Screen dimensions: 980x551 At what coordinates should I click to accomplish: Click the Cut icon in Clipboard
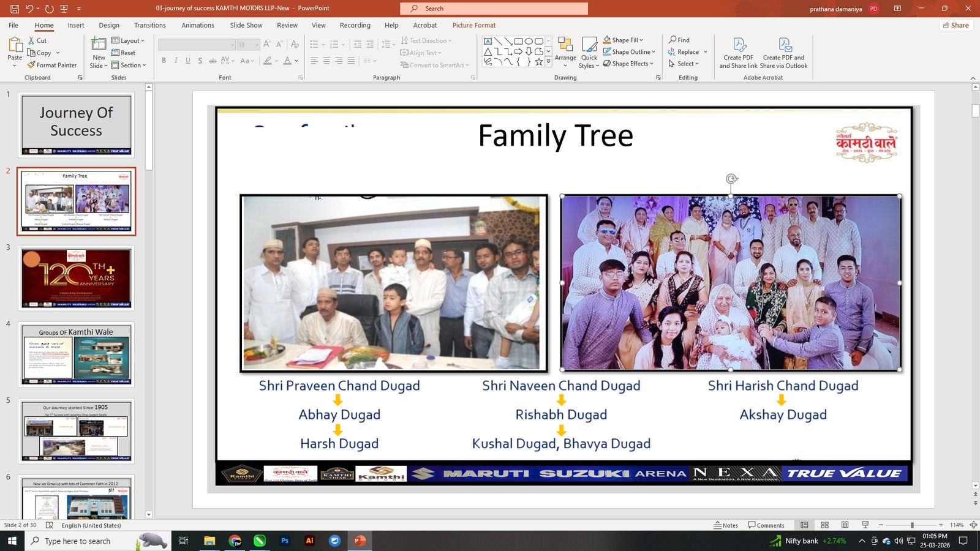tap(32, 40)
